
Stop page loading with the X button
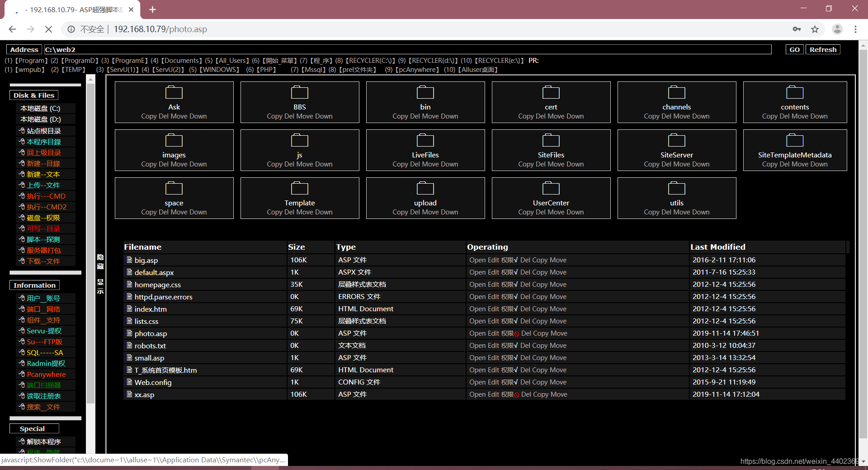[x=49, y=29]
